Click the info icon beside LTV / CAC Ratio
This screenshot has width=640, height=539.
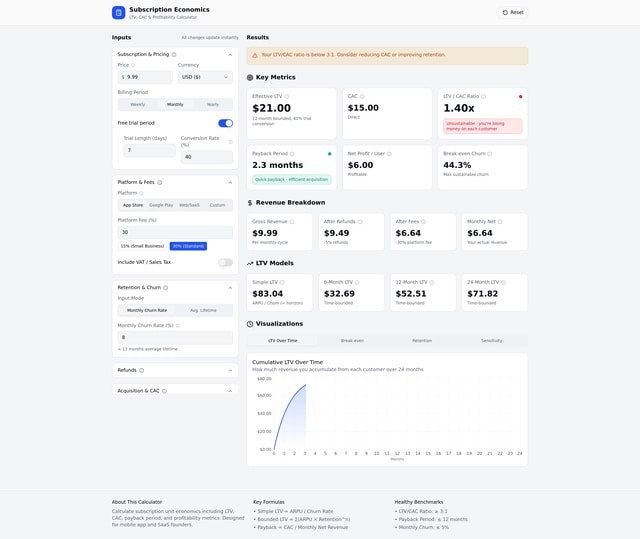click(x=483, y=97)
